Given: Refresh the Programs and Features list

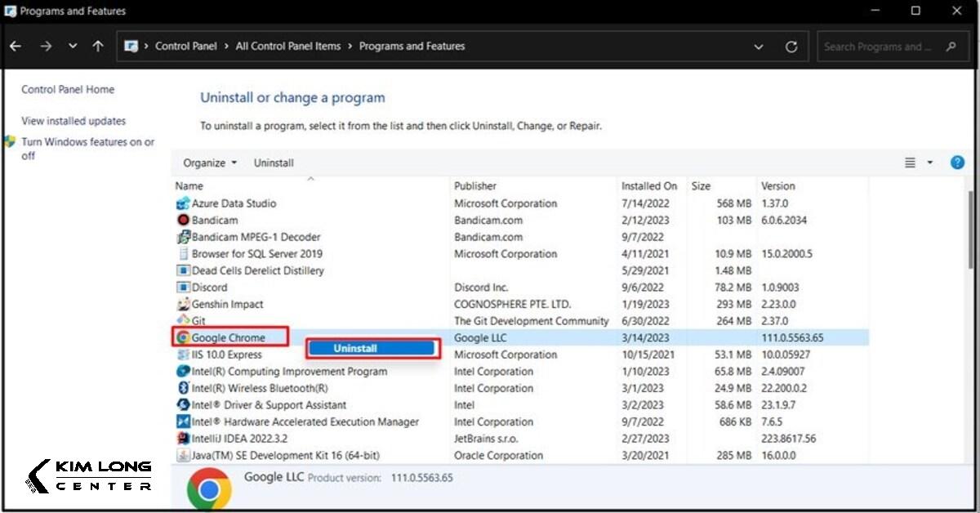Looking at the screenshot, I should point(791,47).
